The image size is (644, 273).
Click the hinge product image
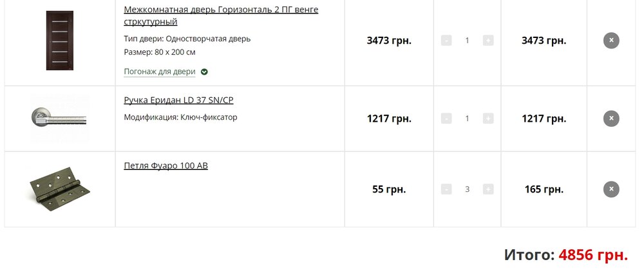59,189
